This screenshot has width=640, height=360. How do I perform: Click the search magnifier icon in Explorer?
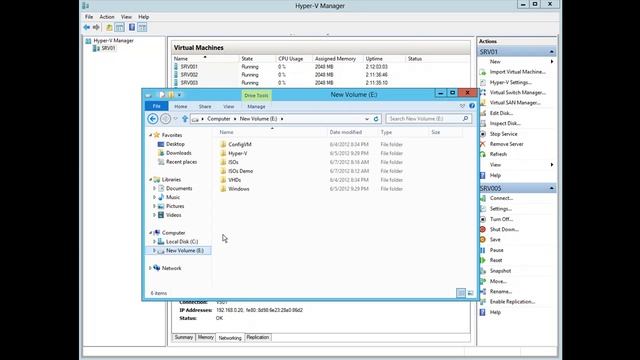pyautogui.click(x=465, y=119)
